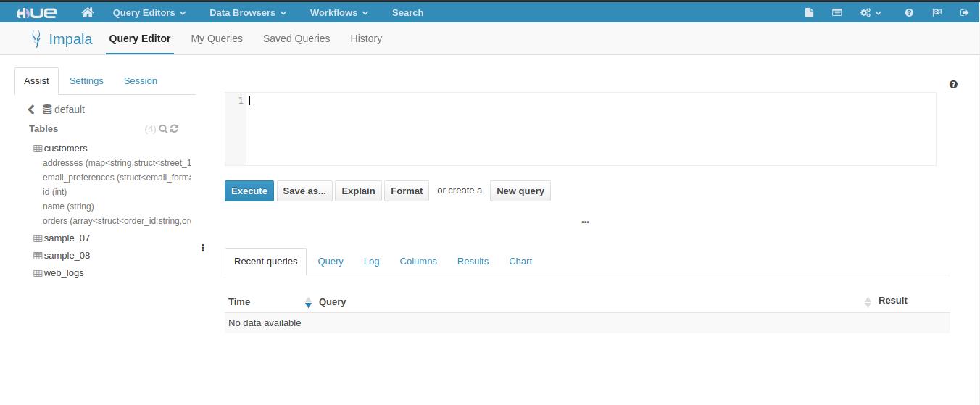Sort by Query column arrows
This screenshot has width=980, height=405.
coord(868,302)
